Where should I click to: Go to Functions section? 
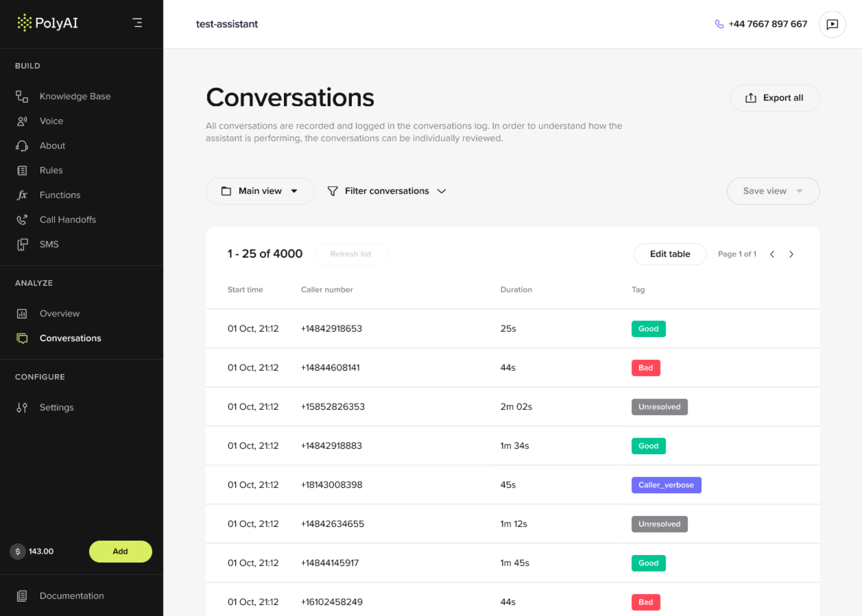[60, 195]
